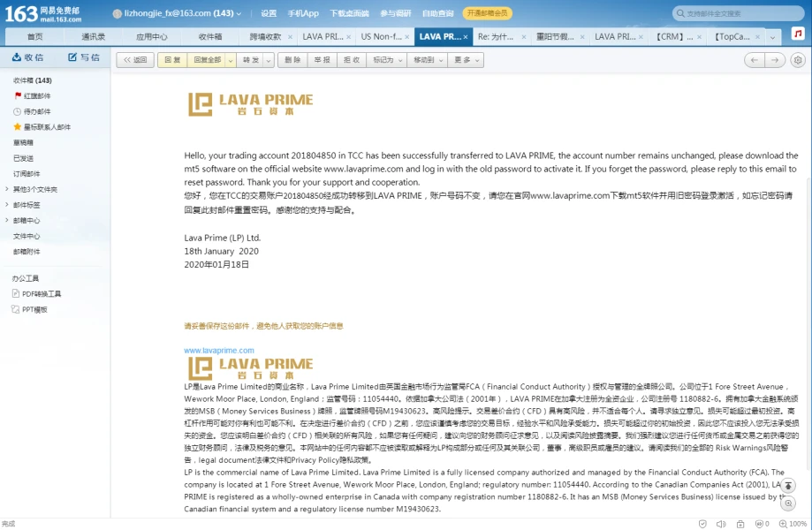Open the PDF转换工具 item
Image resolution: width=812 pixels, height=530 pixels.
point(37,294)
